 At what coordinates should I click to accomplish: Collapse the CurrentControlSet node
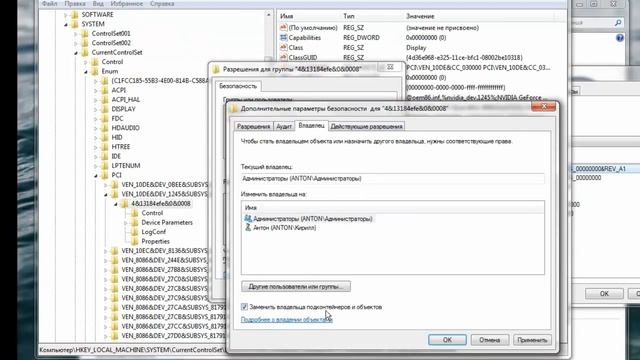point(76,53)
